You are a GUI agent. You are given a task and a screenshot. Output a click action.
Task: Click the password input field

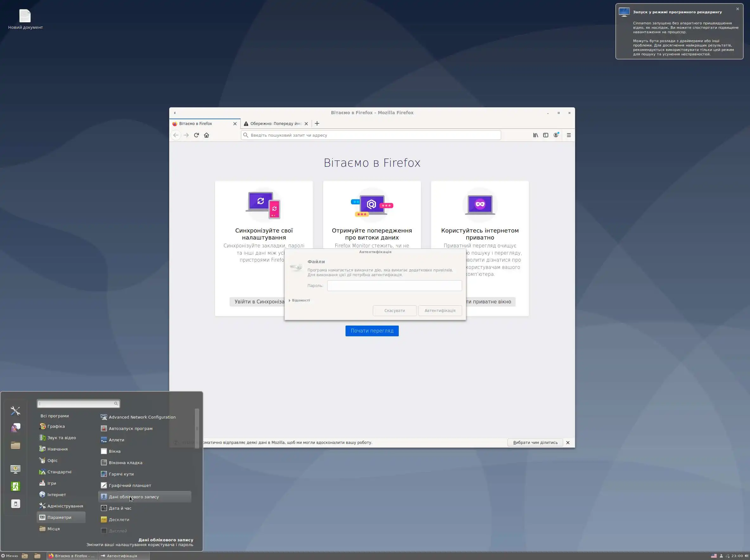(x=394, y=286)
